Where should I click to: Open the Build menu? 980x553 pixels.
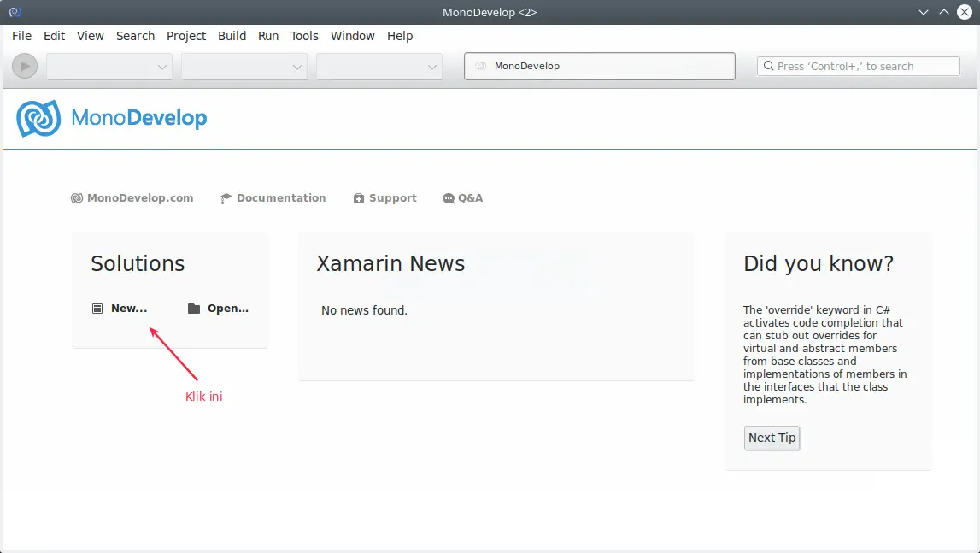pos(232,36)
